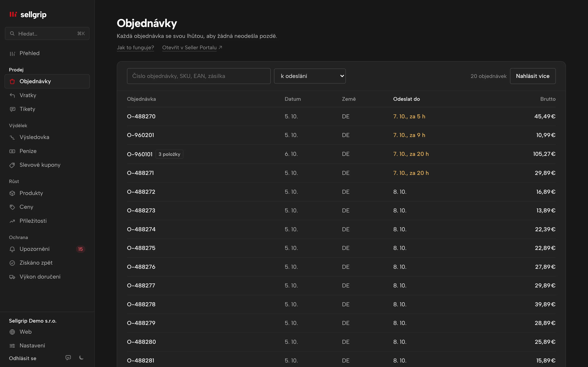Click the Web globe icon
This screenshot has height=367, width=588.
pos(12,332)
